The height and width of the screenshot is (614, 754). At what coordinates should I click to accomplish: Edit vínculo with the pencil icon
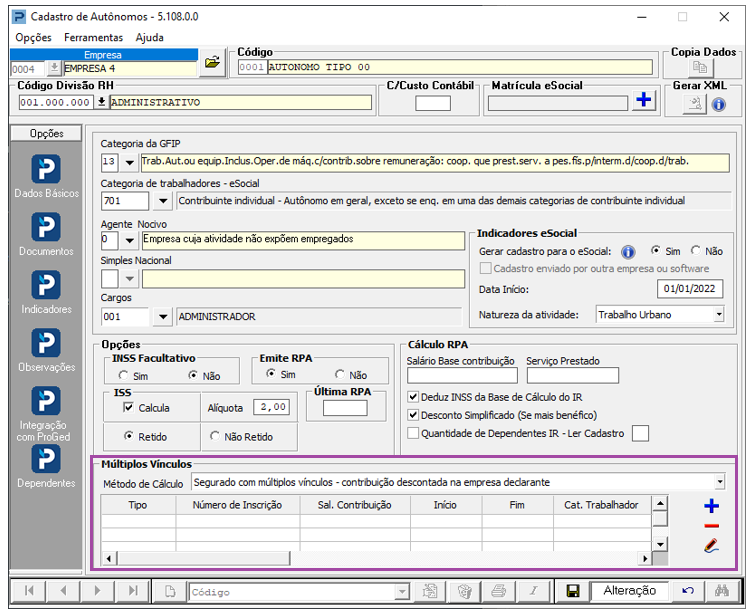coord(711,546)
